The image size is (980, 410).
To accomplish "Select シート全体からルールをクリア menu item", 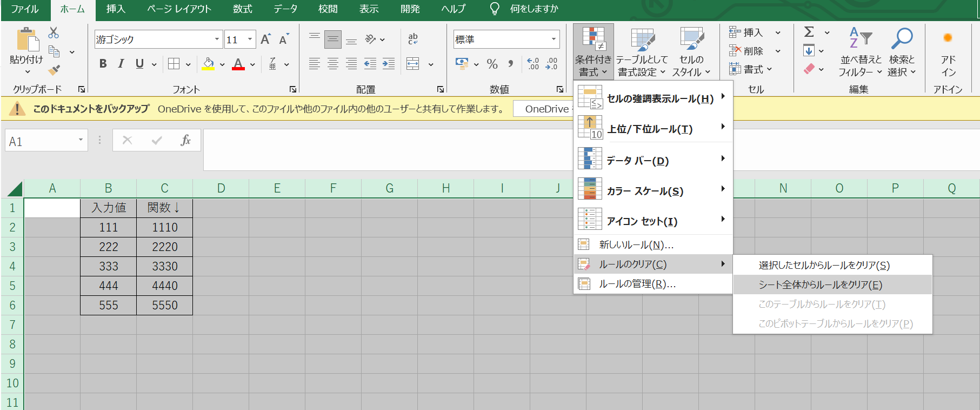I will 820,285.
